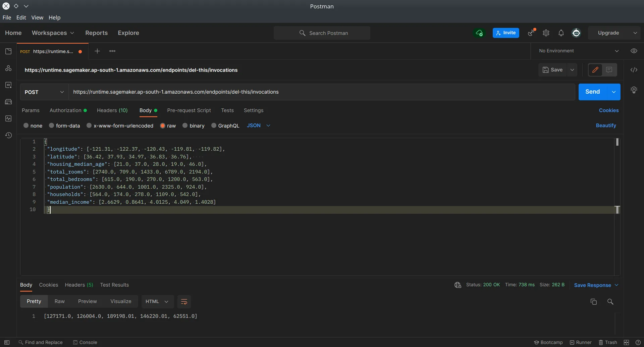Open the Send button dropdown arrow
This screenshot has height=347, width=644.
[614, 92]
